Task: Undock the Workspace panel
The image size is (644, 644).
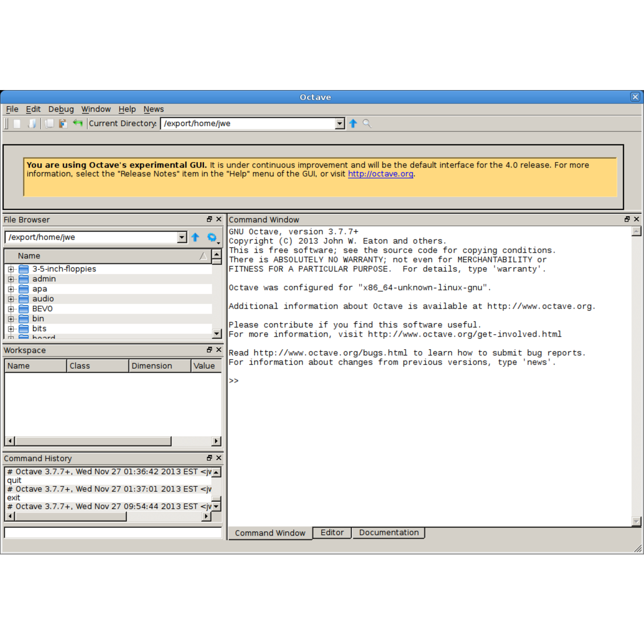Action: pyautogui.click(x=209, y=350)
